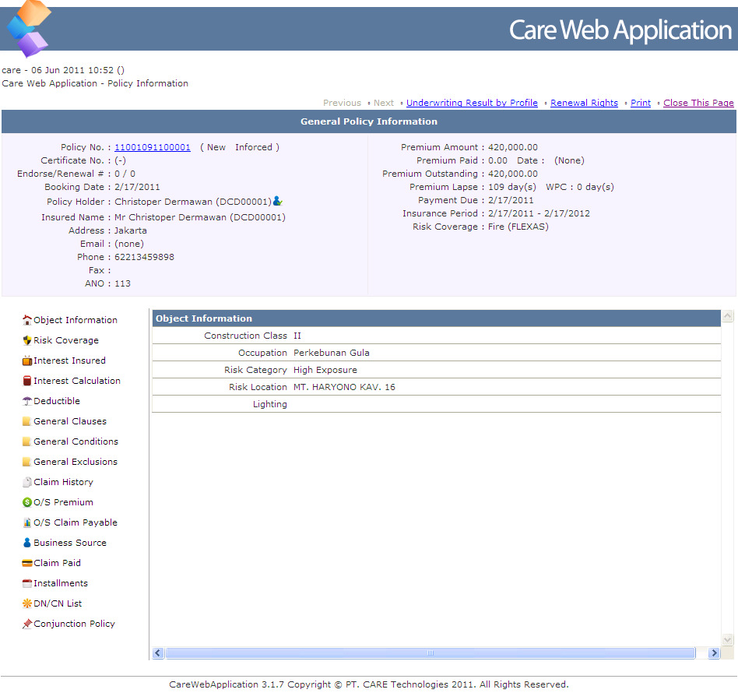738x700 pixels.
Task: Open Underwriting Result by Profile link
Action: point(472,103)
